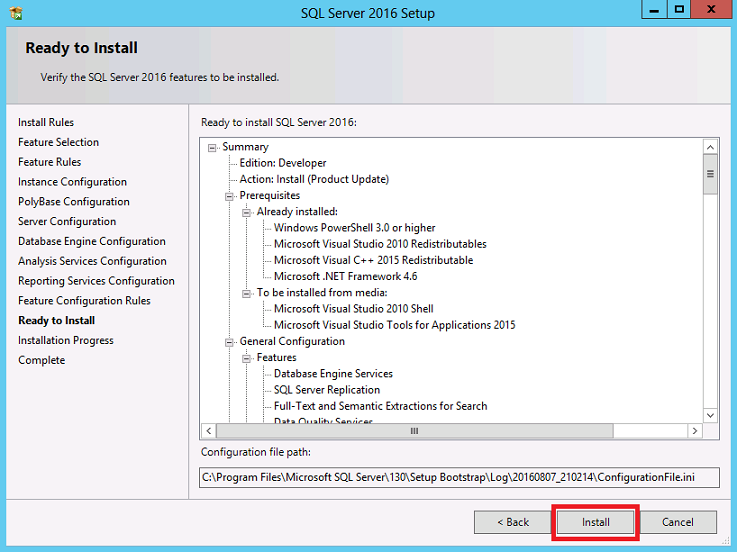This screenshot has width=737, height=552.
Task: Select SQL Server Replication feature row
Action: coord(327,390)
